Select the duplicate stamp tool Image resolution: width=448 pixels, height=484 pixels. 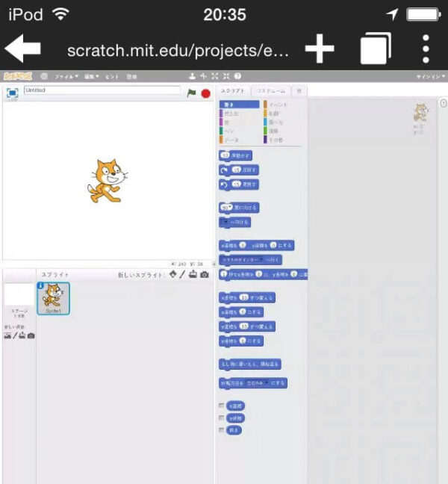tap(192, 76)
